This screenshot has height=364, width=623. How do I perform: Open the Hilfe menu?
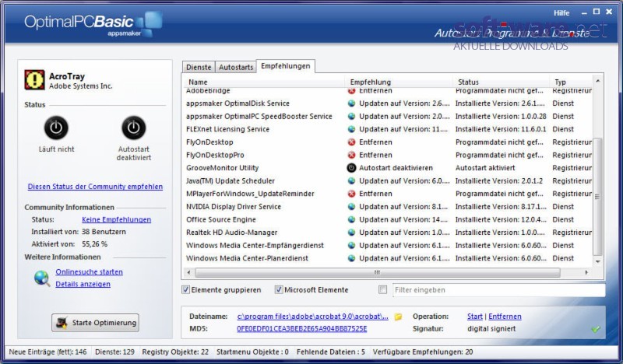pyautogui.click(x=561, y=13)
